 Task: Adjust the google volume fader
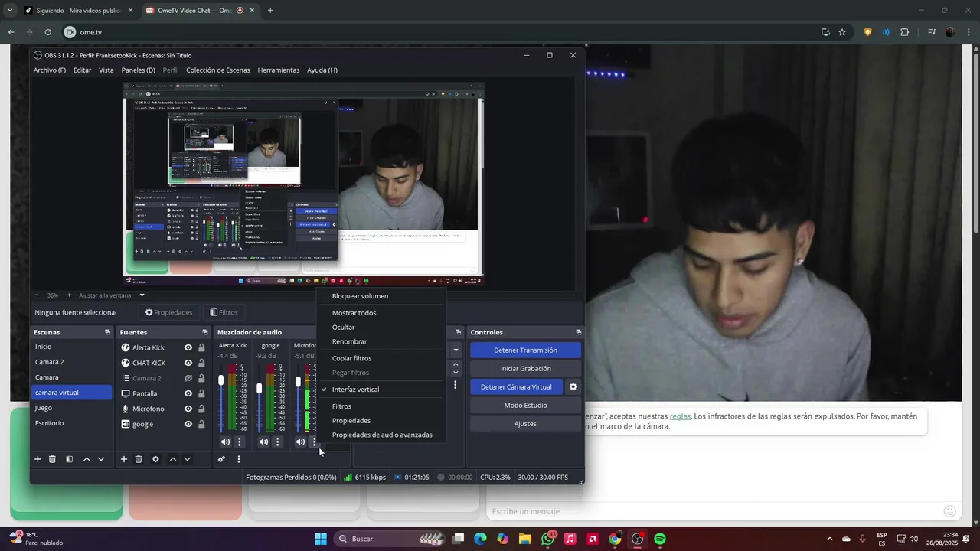[x=260, y=389]
